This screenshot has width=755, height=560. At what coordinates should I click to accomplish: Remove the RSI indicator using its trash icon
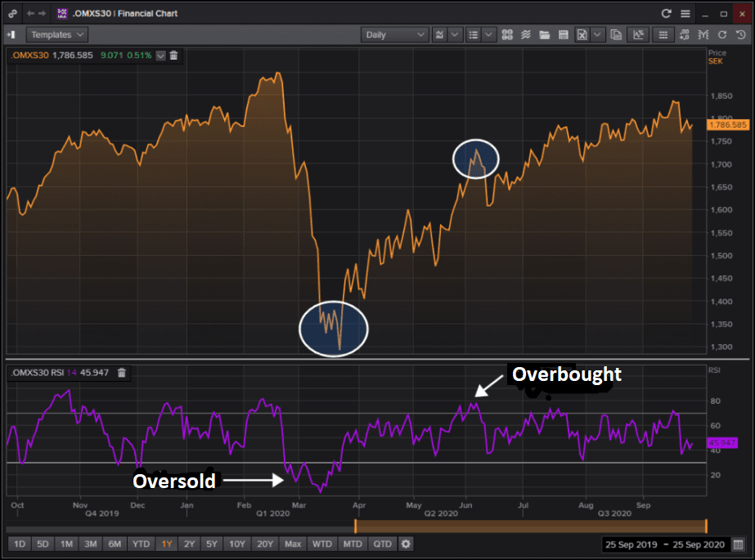(x=122, y=373)
